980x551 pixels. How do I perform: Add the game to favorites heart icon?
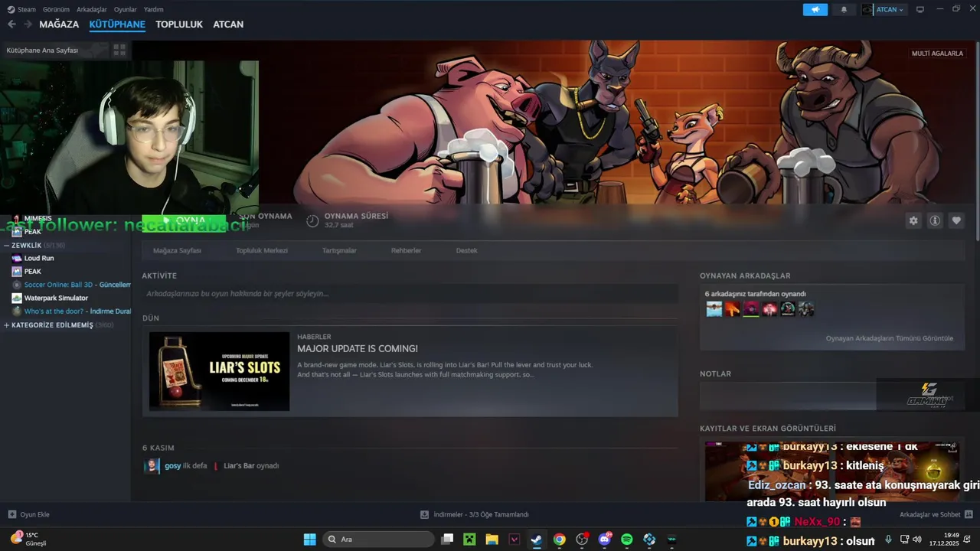956,220
